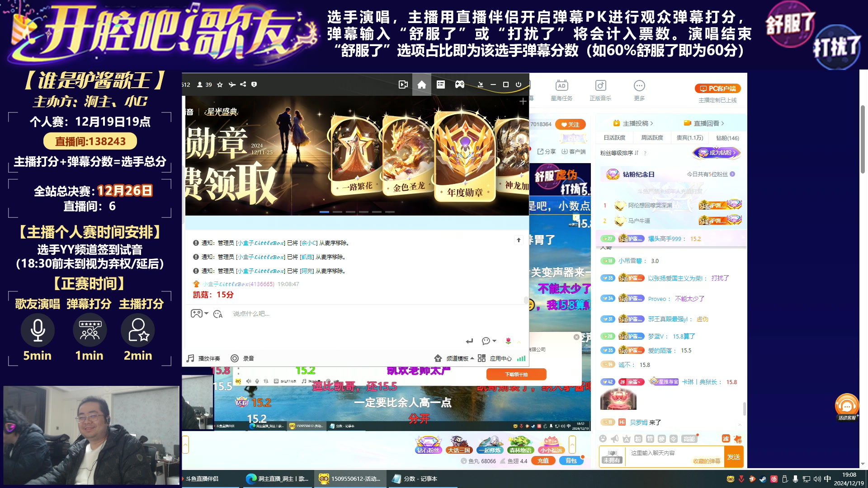Click the 充值 recharge button
The height and width of the screenshot is (488, 868).
coord(543,461)
